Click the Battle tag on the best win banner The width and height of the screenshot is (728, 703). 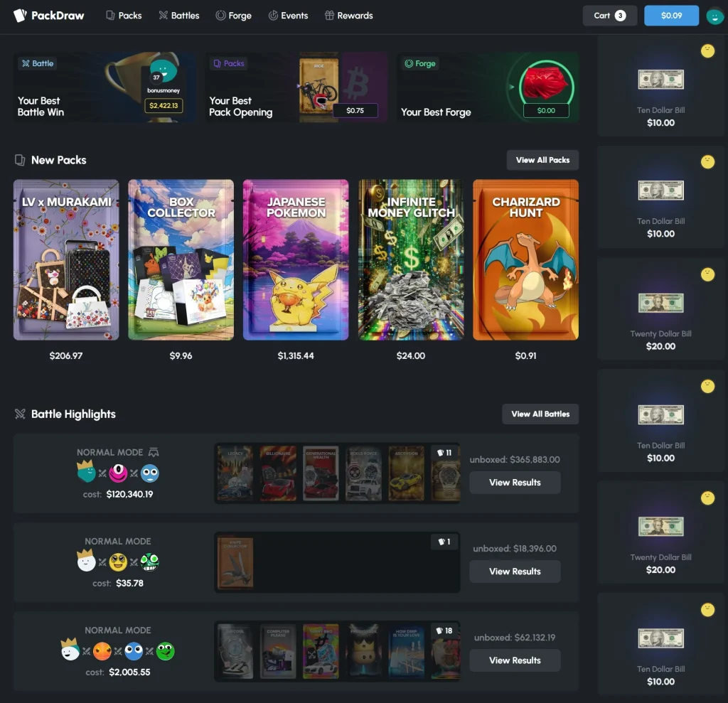[x=38, y=63]
